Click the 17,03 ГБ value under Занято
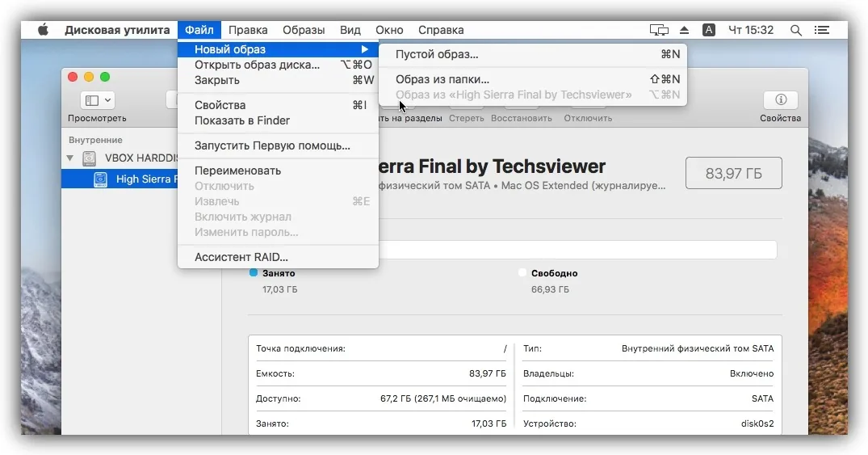Screen dimensions: 868x455 (280, 289)
